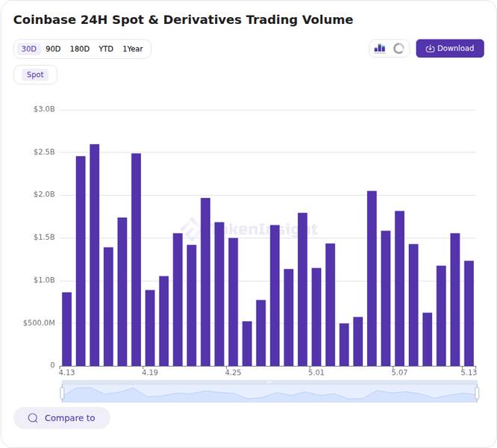Click the first bar at 4.13
The height and width of the screenshot is (448, 497).
(x=67, y=329)
